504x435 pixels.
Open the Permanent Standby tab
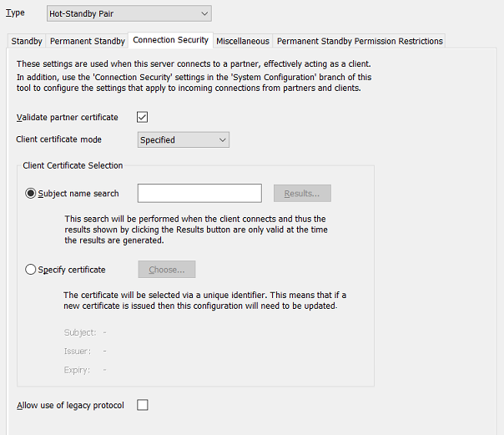click(88, 41)
